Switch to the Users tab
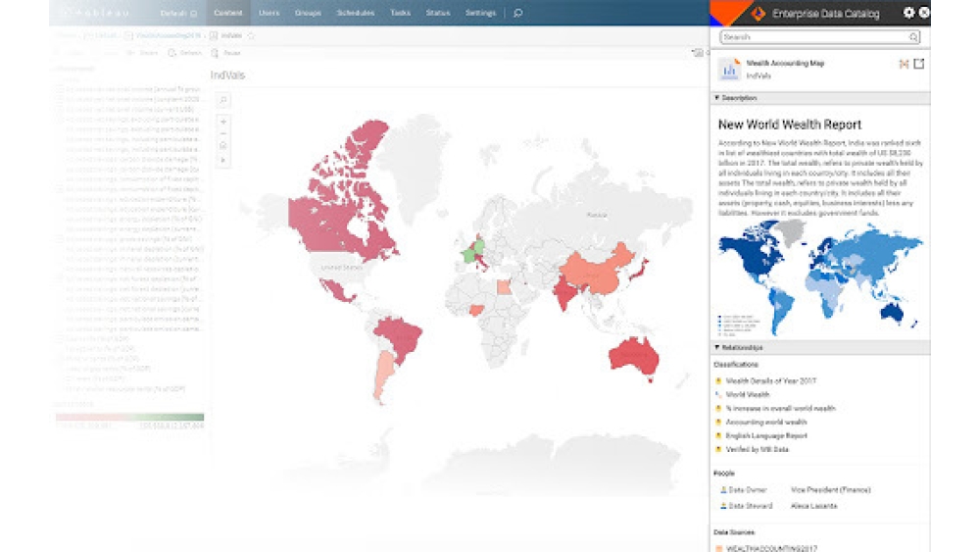The image size is (980, 552). click(x=269, y=13)
